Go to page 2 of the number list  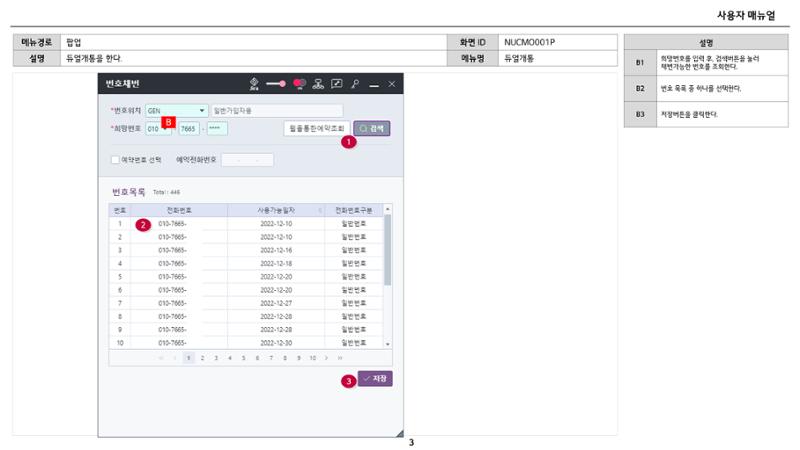203,358
